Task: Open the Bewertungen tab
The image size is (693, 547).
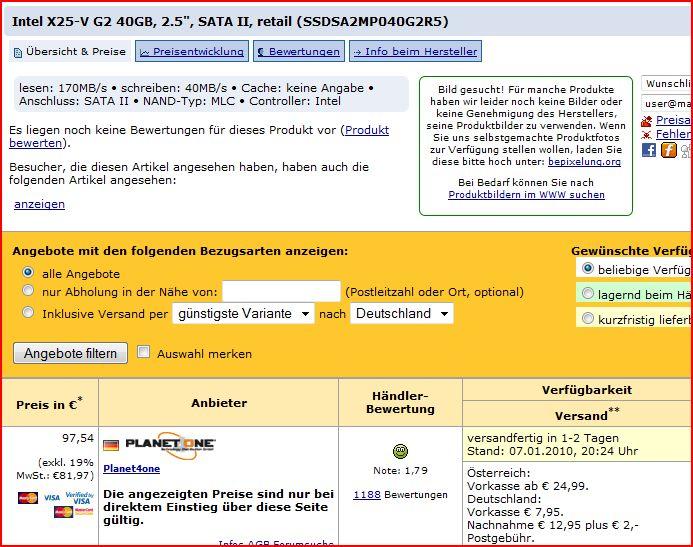Action: [299, 52]
